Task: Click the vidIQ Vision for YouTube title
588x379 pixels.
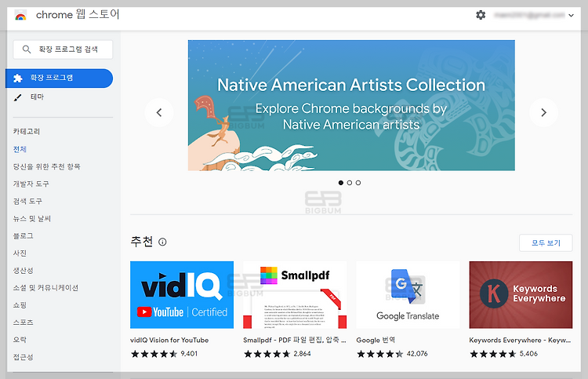Action: coord(169,340)
